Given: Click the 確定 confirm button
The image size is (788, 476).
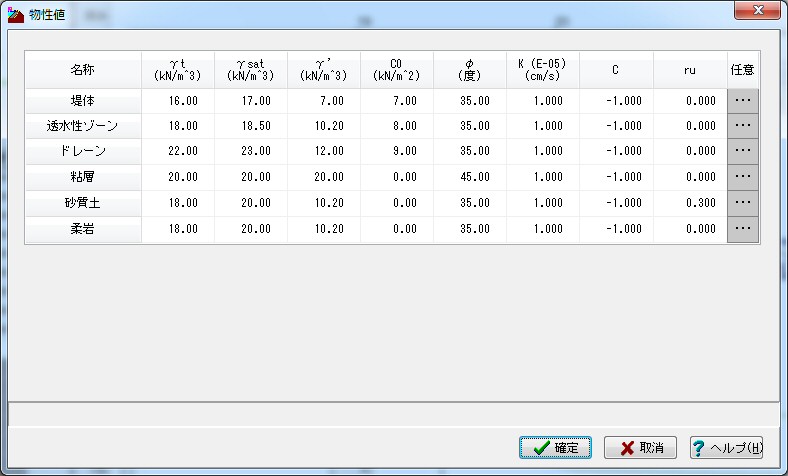Looking at the screenshot, I should point(555,447).
